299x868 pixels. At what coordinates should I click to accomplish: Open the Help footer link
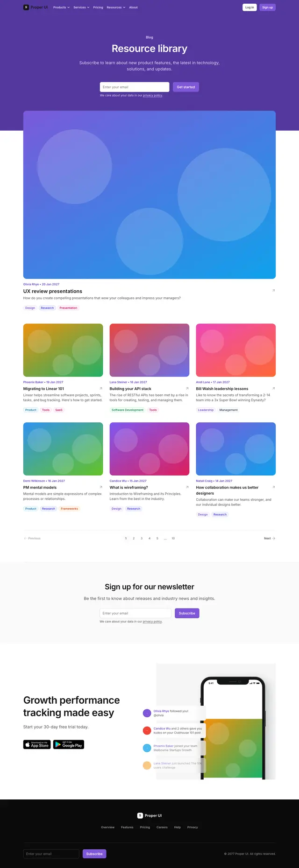(178, 827)
